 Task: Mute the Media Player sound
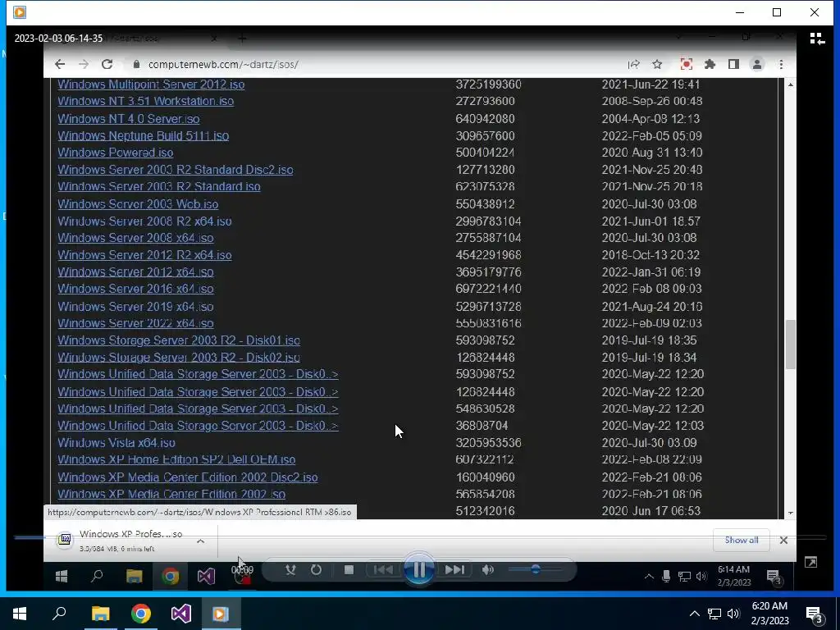(x=487, y=569)
